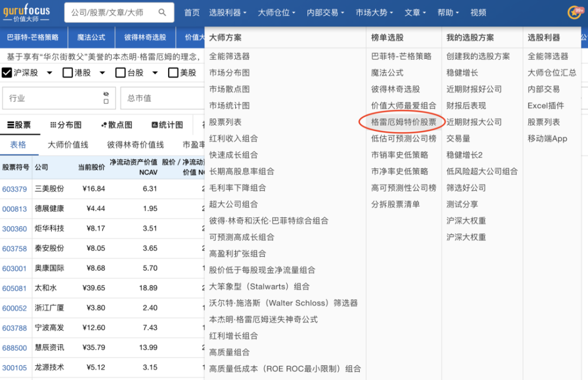This screenshot has width=588, height=380.
Task: Click the eye-slash icon in 行业 field
Action: (x=106, y=94)
